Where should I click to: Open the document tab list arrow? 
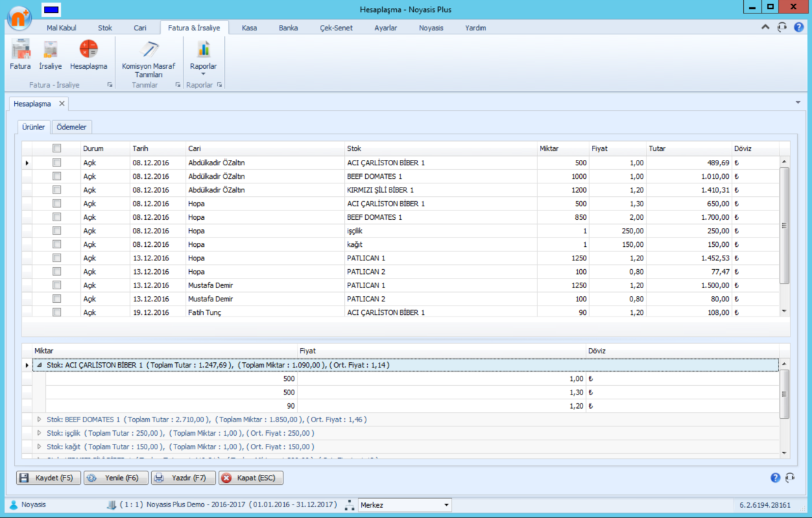pyautogui.click(x=798, y=103)
